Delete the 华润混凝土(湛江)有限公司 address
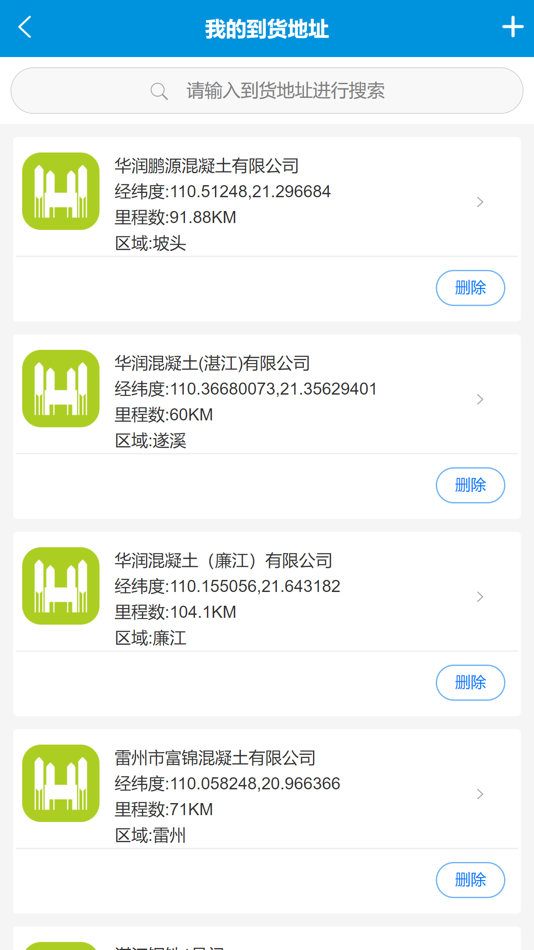 (470, 485)
